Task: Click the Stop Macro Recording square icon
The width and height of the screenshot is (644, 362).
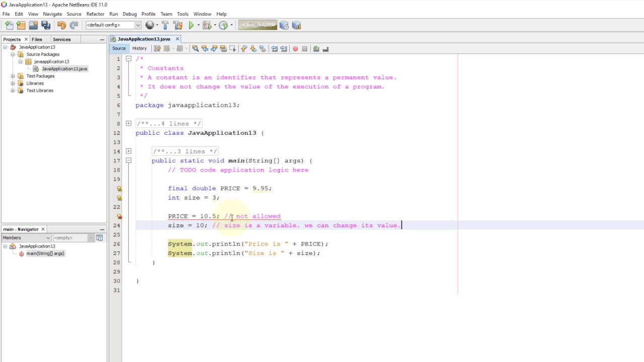Action: pos(304,49)
